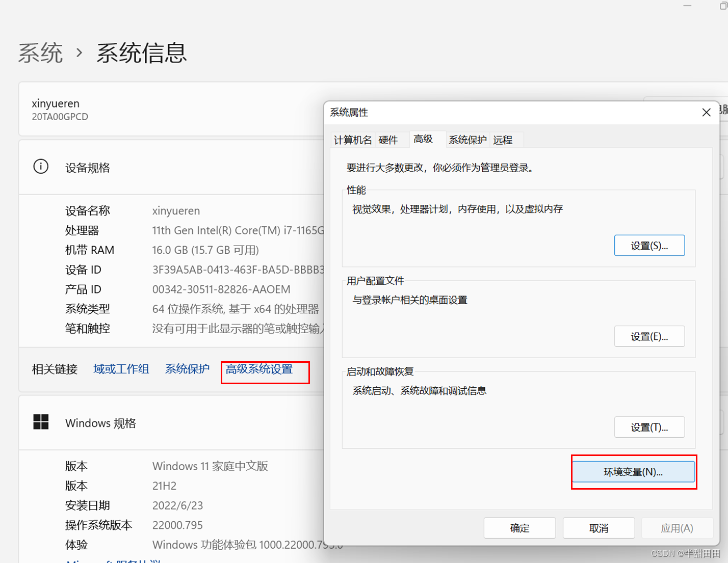Click the 机带 RAM label
Image resolution: width=728 pixels, height=563 pixels.
tap(90, 250)
